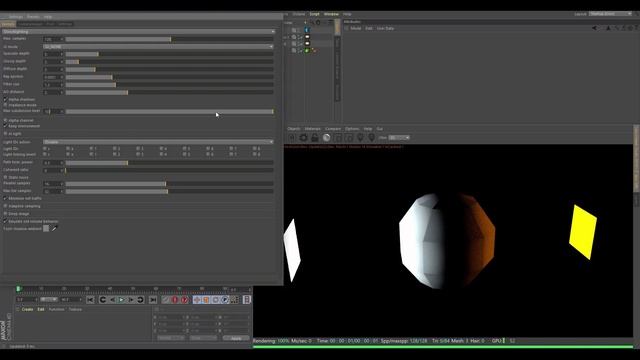Select first object icon in Object Manager
Viewport: 640px width, 360px height.
click(307, 30)
